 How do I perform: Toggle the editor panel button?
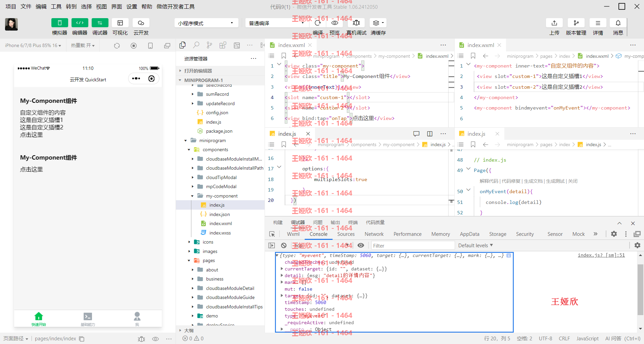pyautogui.click(x=80, y=23)
